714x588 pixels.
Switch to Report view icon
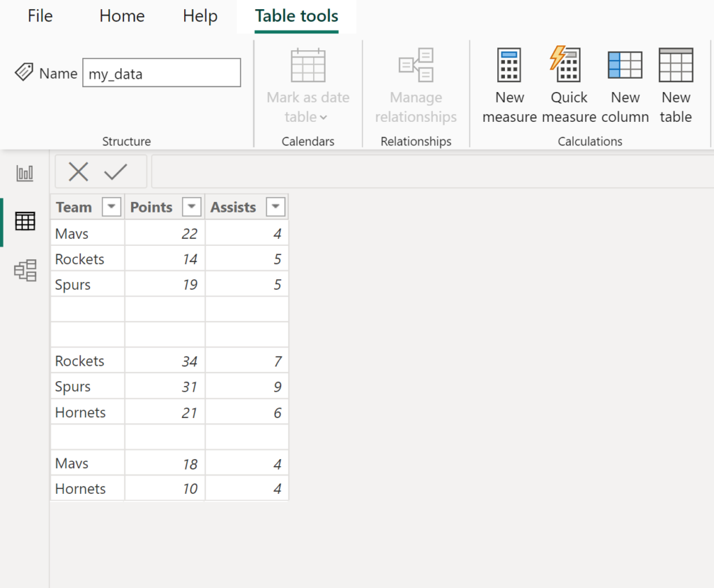(24, 173)
